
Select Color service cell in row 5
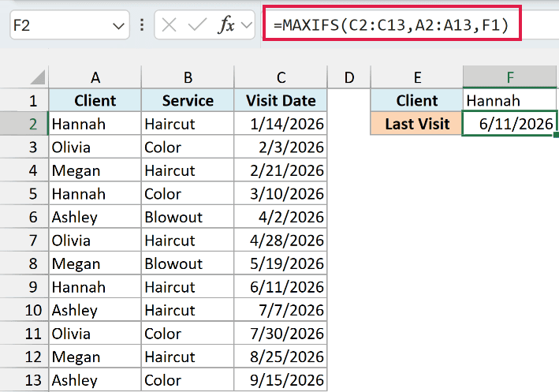(188, 194)
